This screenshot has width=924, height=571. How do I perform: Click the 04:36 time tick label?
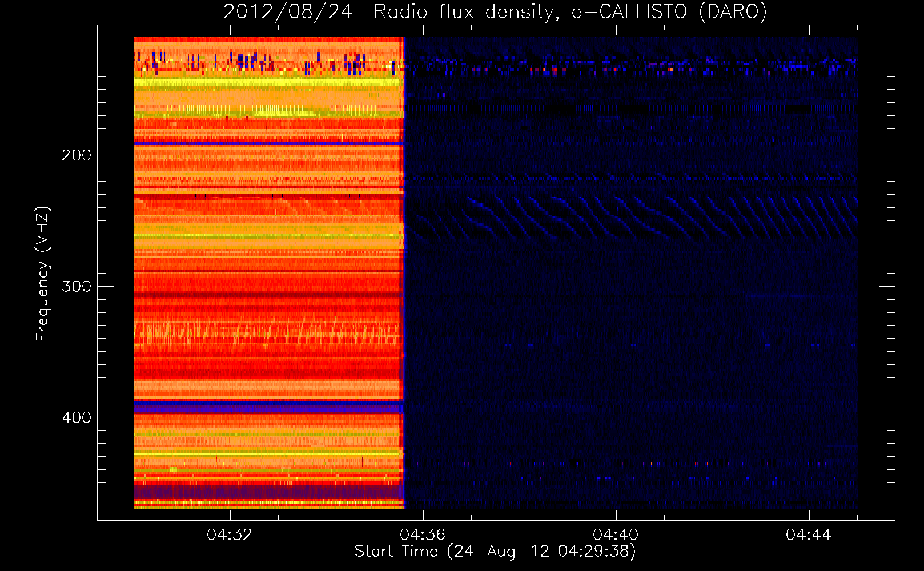click(x=423, y=534)
